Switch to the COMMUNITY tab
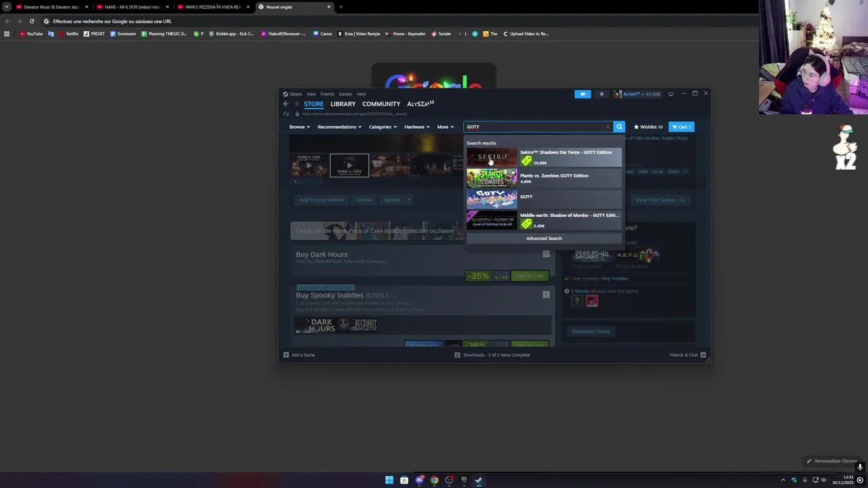 point(381,104)
